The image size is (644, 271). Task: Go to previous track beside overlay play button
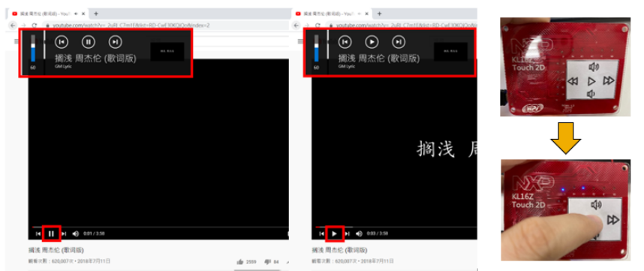(345, 42)
